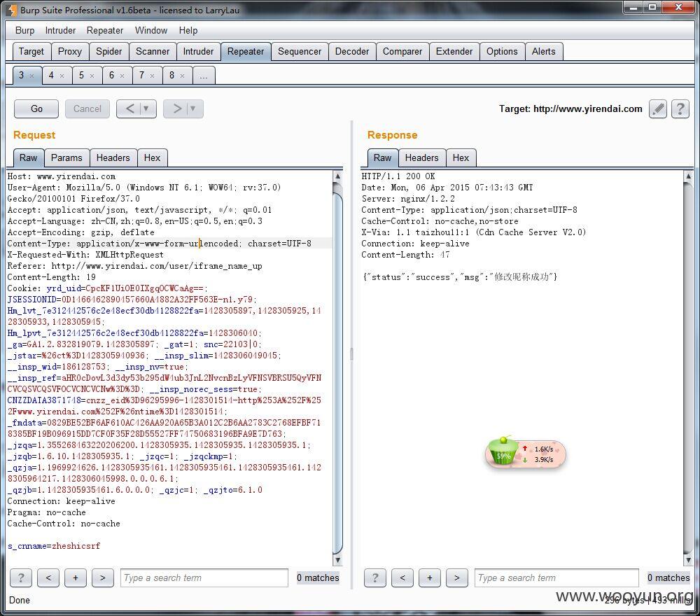Open the forward history dropdown arrow
Image resolution: width=700 pixels, height=616 pixels.
pyautogui.click(x=193, y=108)
